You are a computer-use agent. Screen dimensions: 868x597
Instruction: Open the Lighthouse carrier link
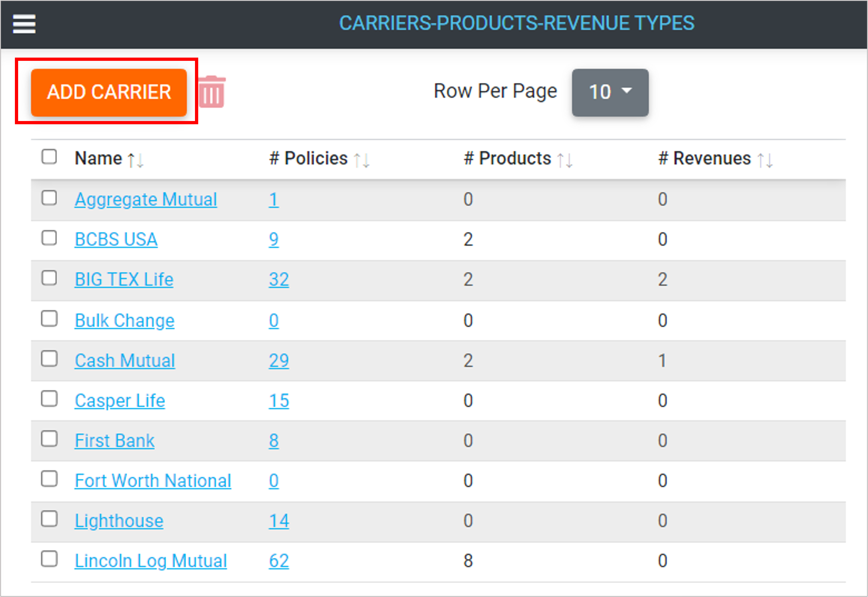click(x=119, y=521)
